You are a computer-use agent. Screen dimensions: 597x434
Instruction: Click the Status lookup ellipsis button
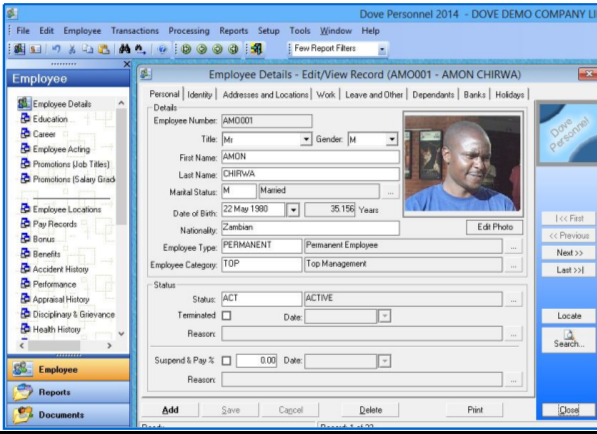point(514,300)
